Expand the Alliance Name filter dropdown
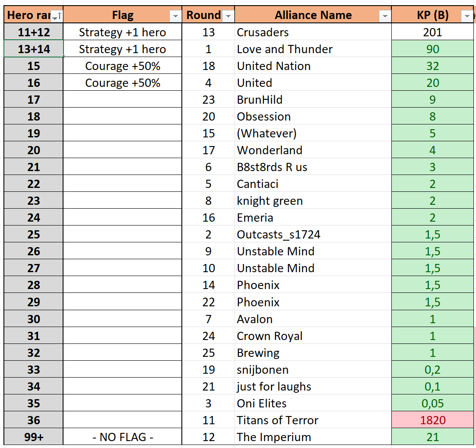The width and height of the screenshot is (476, 448). pos(384,16)
